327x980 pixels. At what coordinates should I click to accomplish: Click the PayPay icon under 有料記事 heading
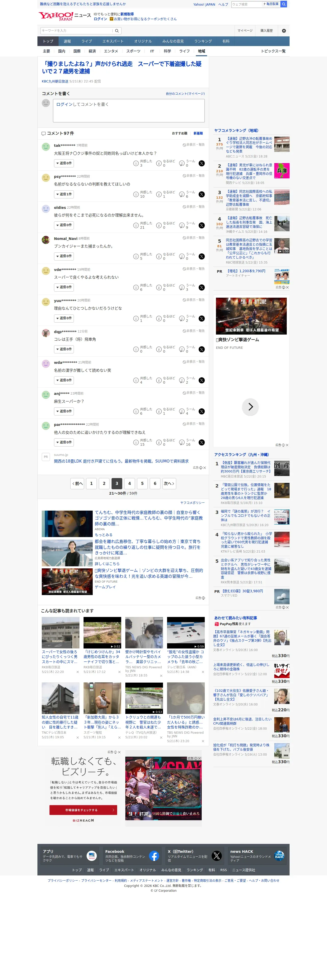[x=217, y=624]
